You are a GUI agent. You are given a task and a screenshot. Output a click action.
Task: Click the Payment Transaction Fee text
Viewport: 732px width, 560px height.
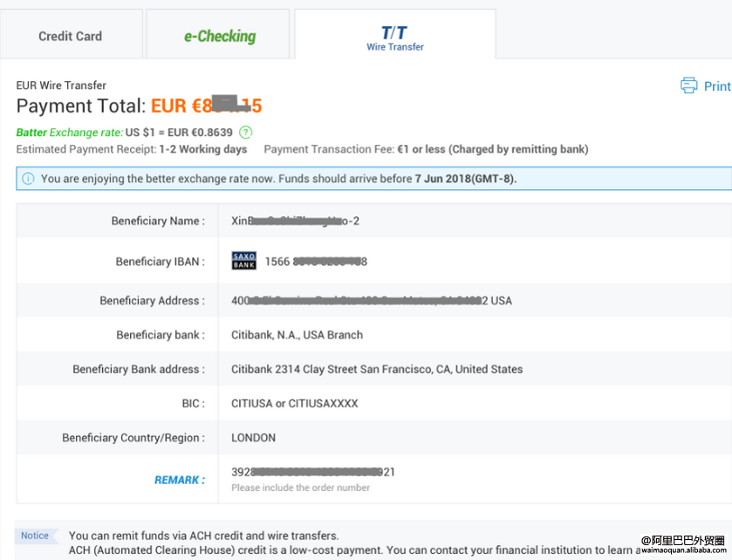pyautogui.click(x=426, y=149)
